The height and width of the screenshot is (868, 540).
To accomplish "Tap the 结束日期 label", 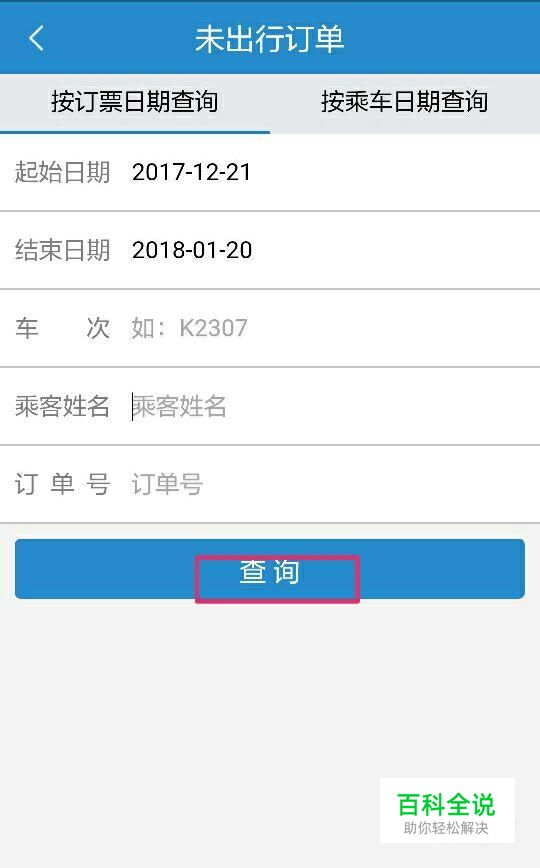I will (x=62, y=250).
